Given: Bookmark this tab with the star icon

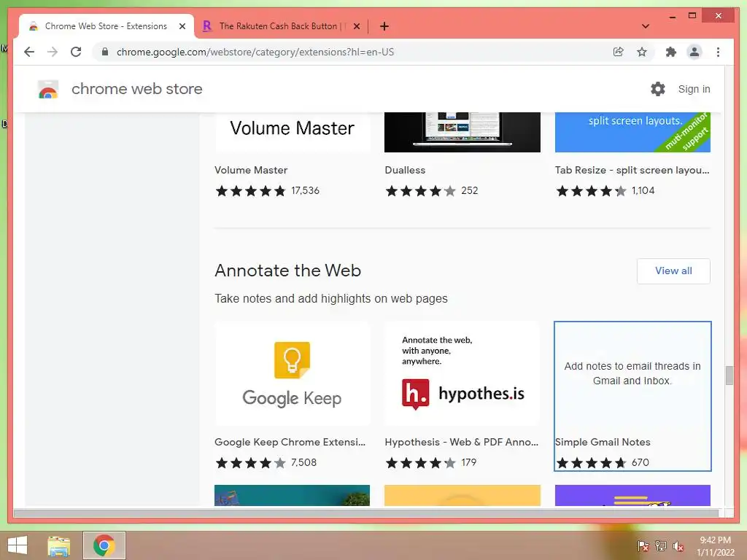Looking at the screenshot, I should click(x=642, y=52).
